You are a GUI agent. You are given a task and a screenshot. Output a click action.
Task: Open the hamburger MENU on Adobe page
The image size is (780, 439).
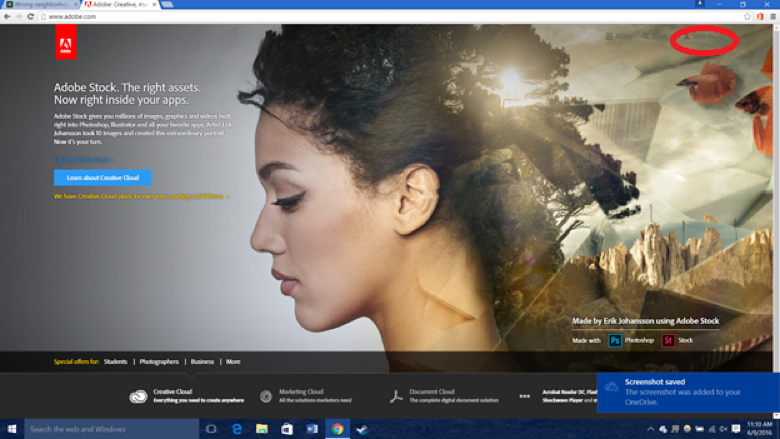pos(619,36)
